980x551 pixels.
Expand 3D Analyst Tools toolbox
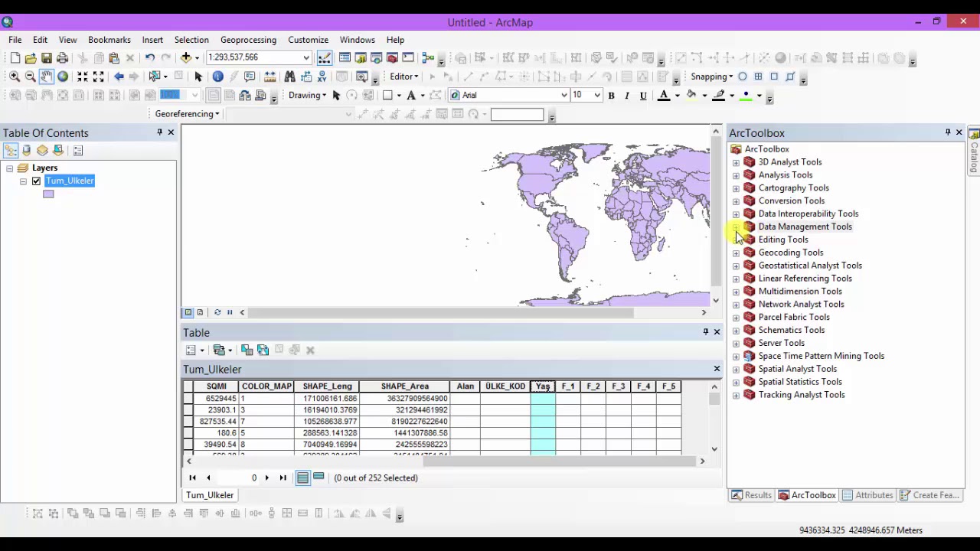coord(736,162)
